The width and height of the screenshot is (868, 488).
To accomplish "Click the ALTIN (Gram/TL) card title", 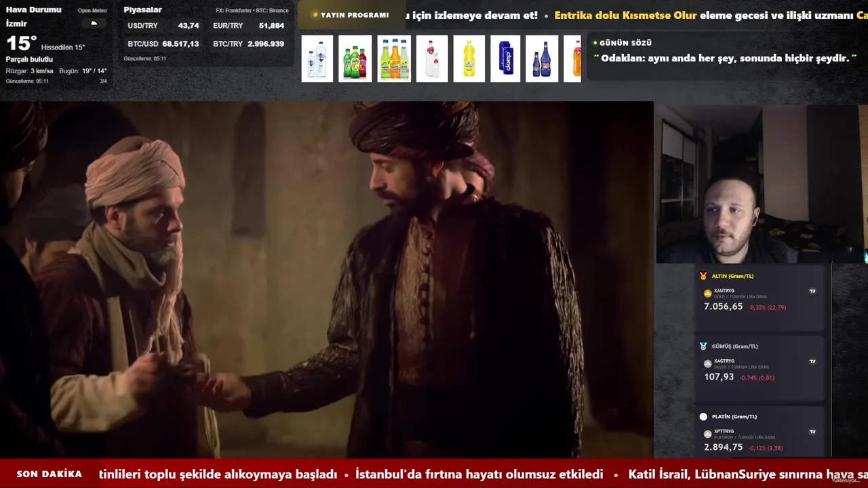I will tap(732, 276).
